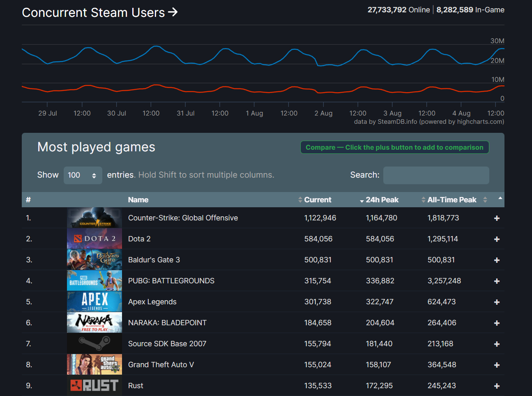Sort table by 24h Peak column
The image size is (532, 396).
click(x=382, y=200)
